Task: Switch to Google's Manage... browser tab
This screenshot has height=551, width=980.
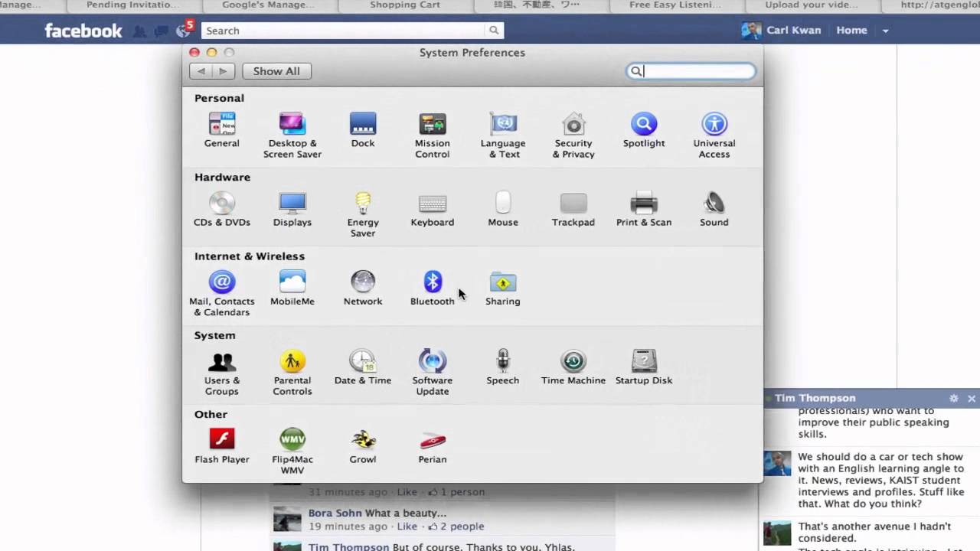Action: [x=269, y=5]
